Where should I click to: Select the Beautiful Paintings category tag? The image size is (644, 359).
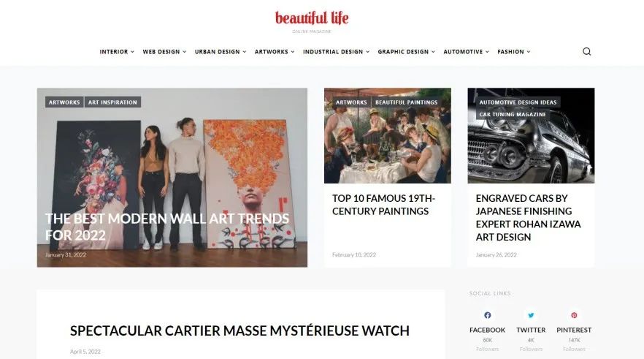(x=406, y=102)
